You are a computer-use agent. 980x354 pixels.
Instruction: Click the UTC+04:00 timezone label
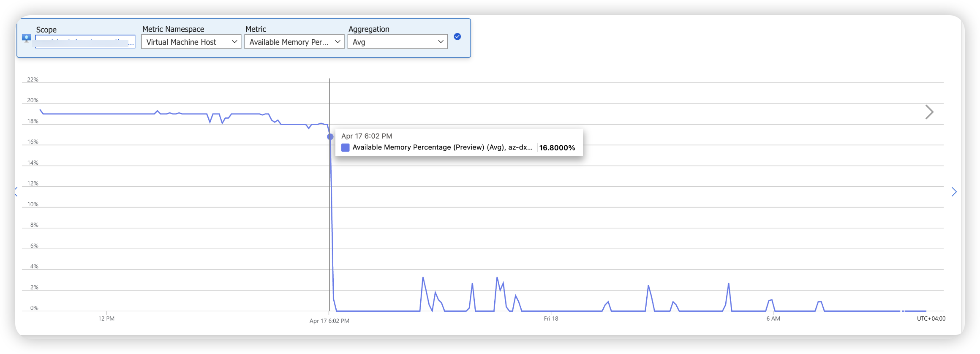pyautogui.click(x=931, y=319)
